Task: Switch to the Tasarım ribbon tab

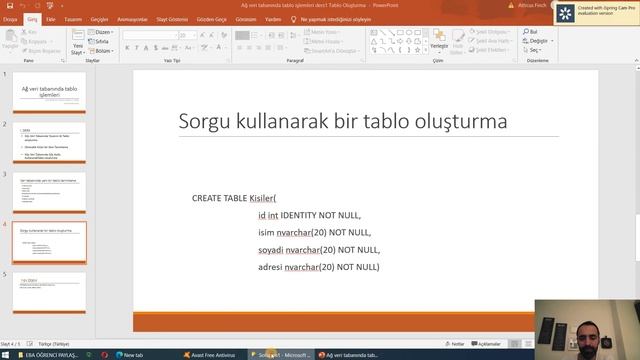Action: pos(73,19)
